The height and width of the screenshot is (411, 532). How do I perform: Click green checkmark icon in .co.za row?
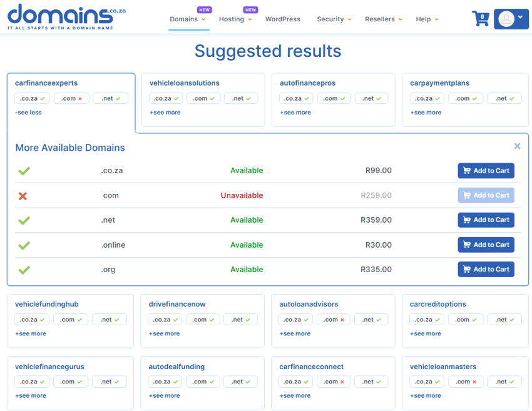point(24,171)
